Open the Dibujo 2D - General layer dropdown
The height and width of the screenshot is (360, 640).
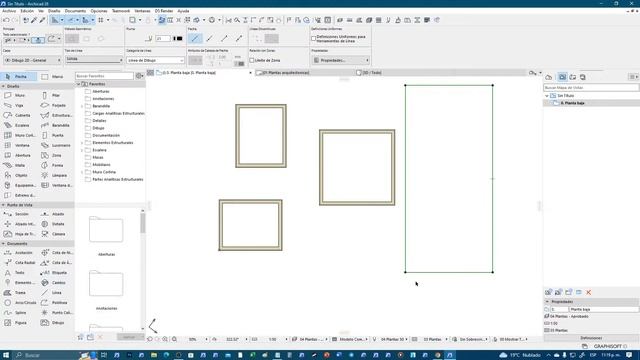click(x=32, y=60)
